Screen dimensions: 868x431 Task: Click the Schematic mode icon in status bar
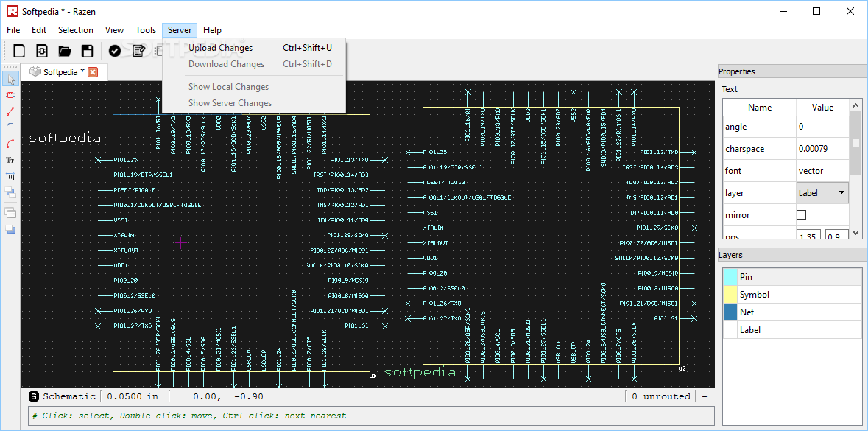pyautogui.click(x=34, y=396)
